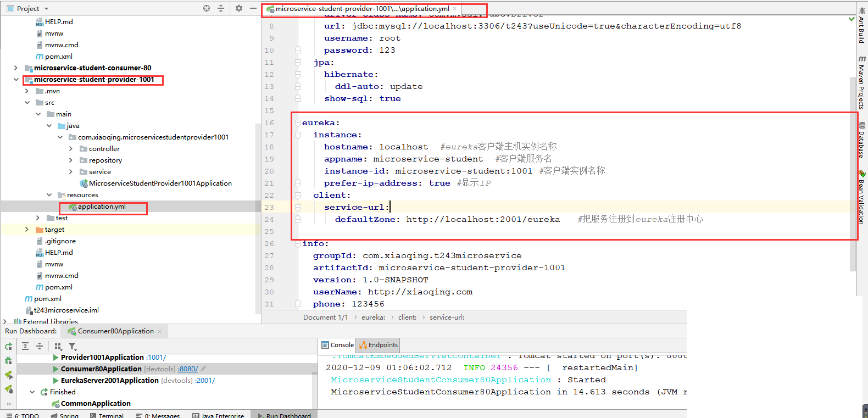Open the Spring tool window tab

65,416
